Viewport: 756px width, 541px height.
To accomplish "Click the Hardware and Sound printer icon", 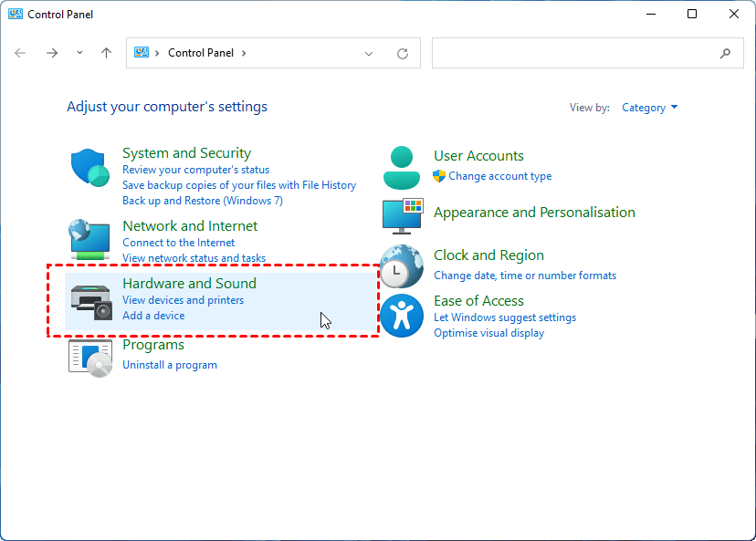I will 90,300.
